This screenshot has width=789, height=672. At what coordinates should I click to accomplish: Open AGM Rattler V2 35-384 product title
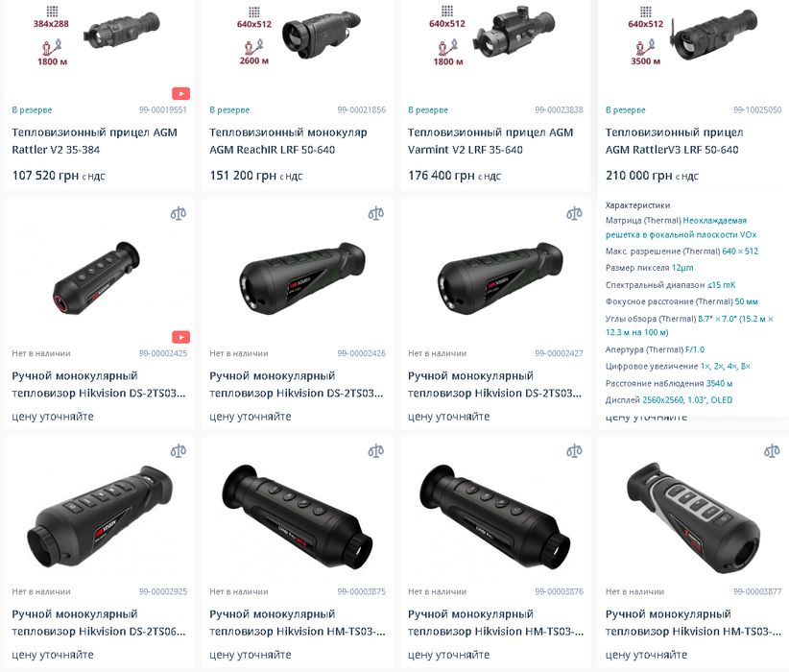[95, 141]
